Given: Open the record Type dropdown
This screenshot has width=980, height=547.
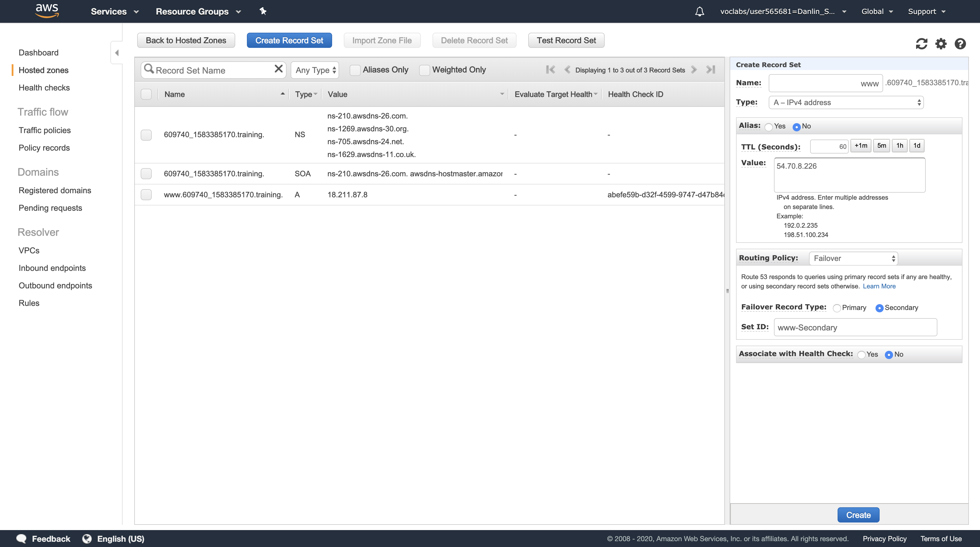Looking at the screenshot, I should (846, 102).
